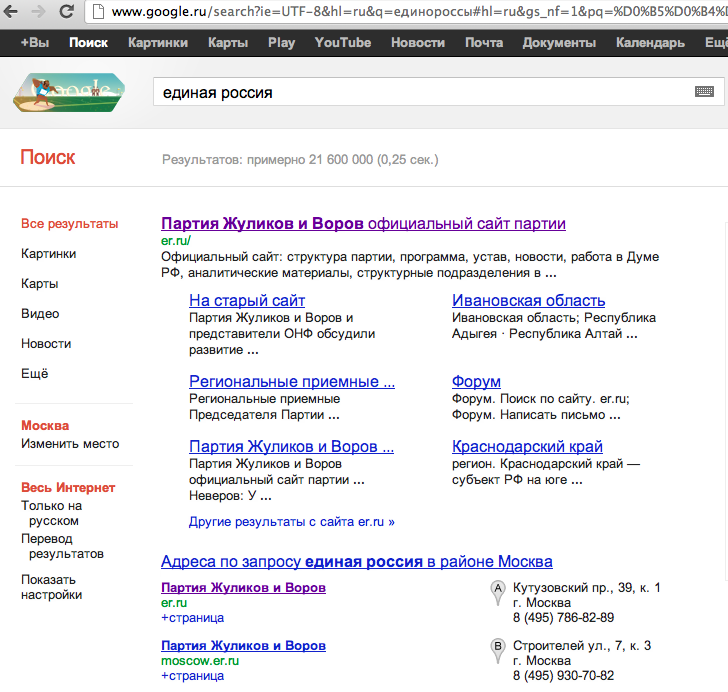Click results count 'Результатов: примерно 21 600 000'

coord(300,160)
